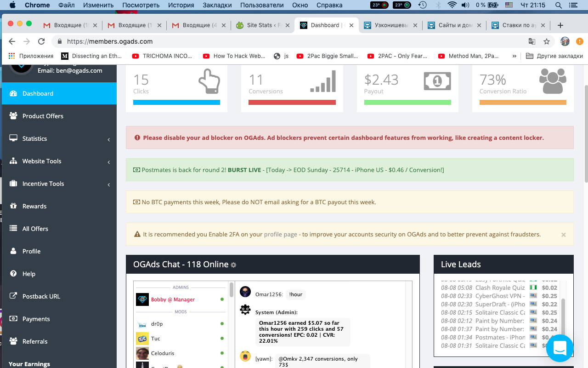Viewport: 588px width, 368px height.
Task: Go back in Chrome history
Action: pos(12,41)
